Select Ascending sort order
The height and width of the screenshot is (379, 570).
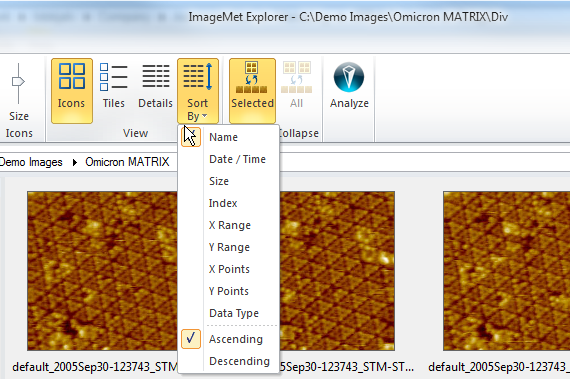point(228,339)
